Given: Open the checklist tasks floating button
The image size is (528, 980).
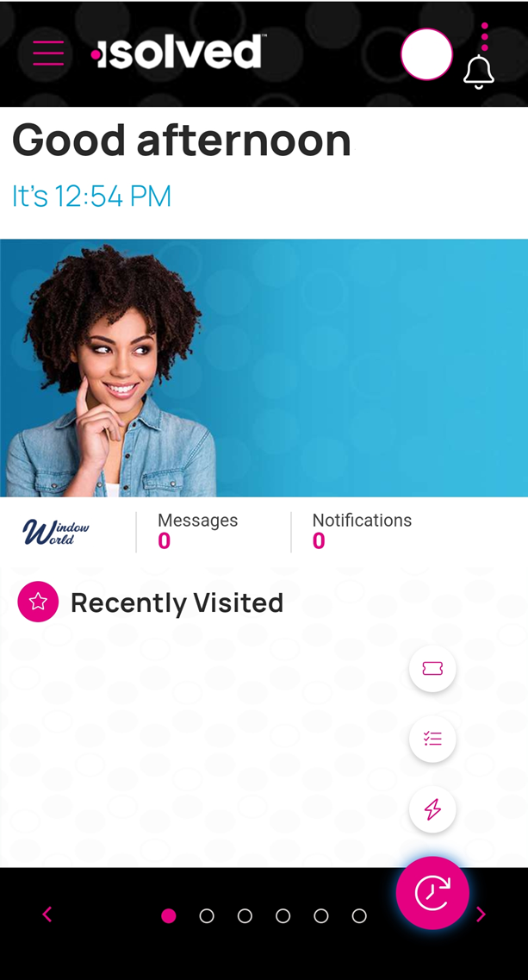Looking at the screenshot, I should 432,739.
